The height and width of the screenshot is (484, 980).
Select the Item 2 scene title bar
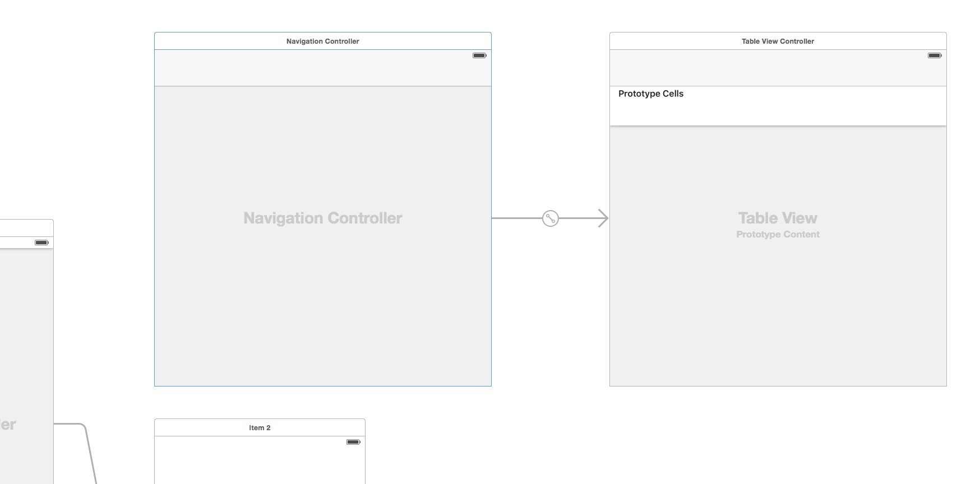260,427
